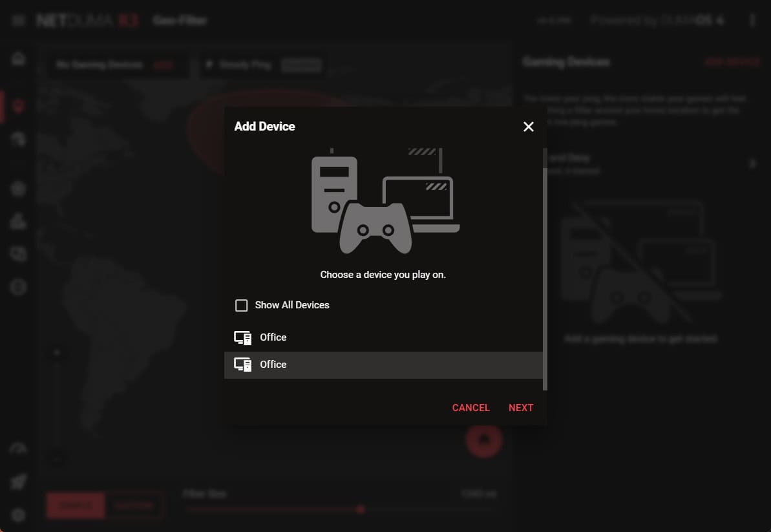The height and width of the screenshot is (532, 771).
Task: Tick the Show All Devices checkbox
Action: (241, 305)
